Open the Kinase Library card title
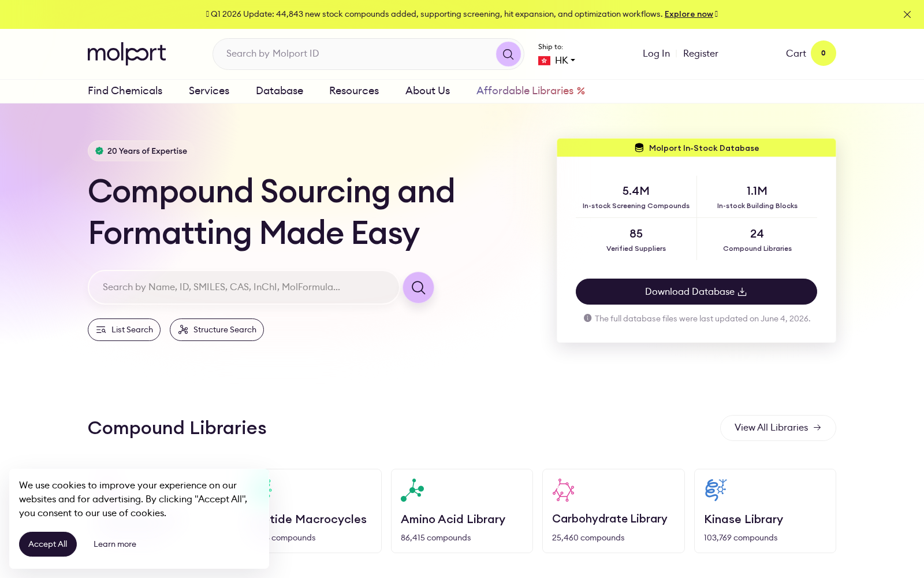 744,520
